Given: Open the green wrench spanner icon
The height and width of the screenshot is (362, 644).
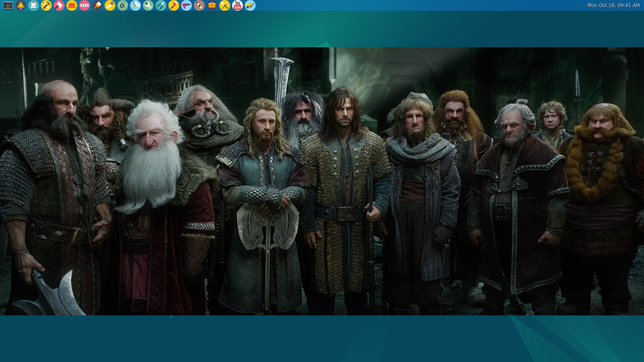Looking at the screenshot, I should coord(148,5).
